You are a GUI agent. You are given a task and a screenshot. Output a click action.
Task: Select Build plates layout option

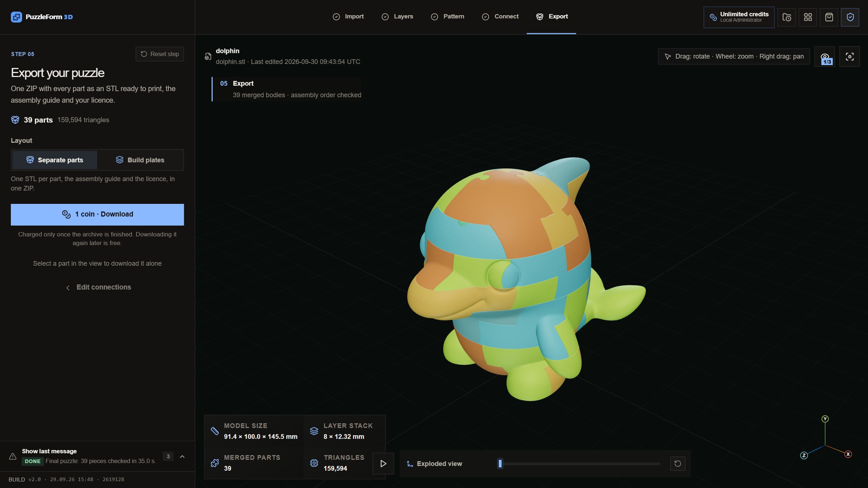point(140,160)
